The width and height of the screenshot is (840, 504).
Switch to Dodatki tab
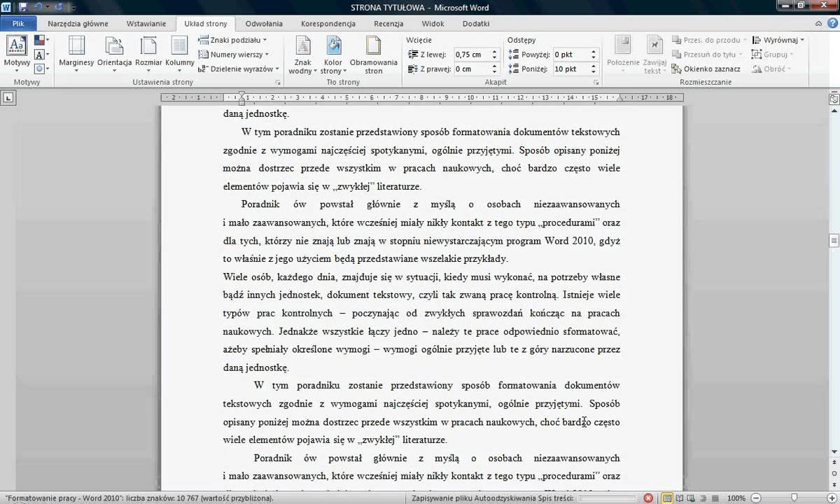[476, 23]
